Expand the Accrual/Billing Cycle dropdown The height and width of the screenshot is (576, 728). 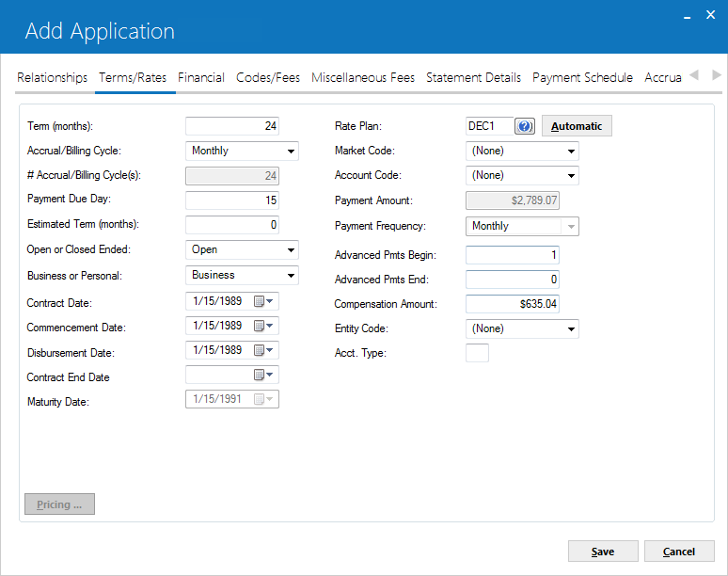click(291, 151)
